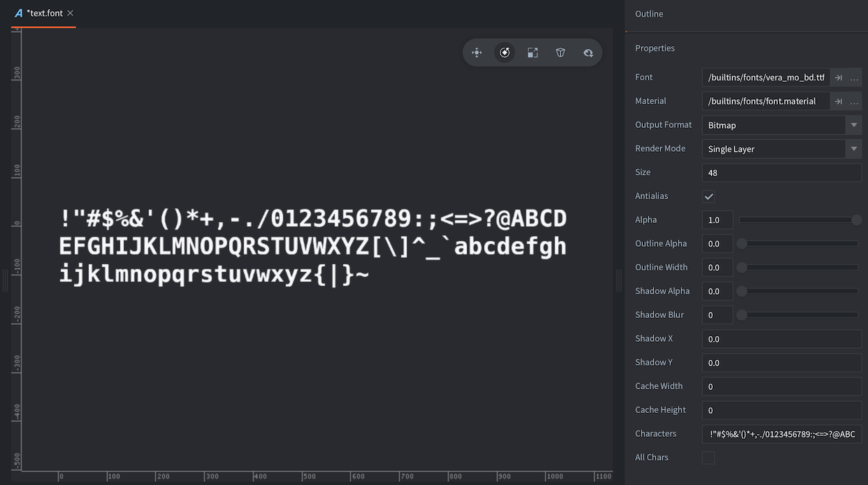Disable the Antialias checkbox
This screenshot has height=485, width=868.
(709, 196)
